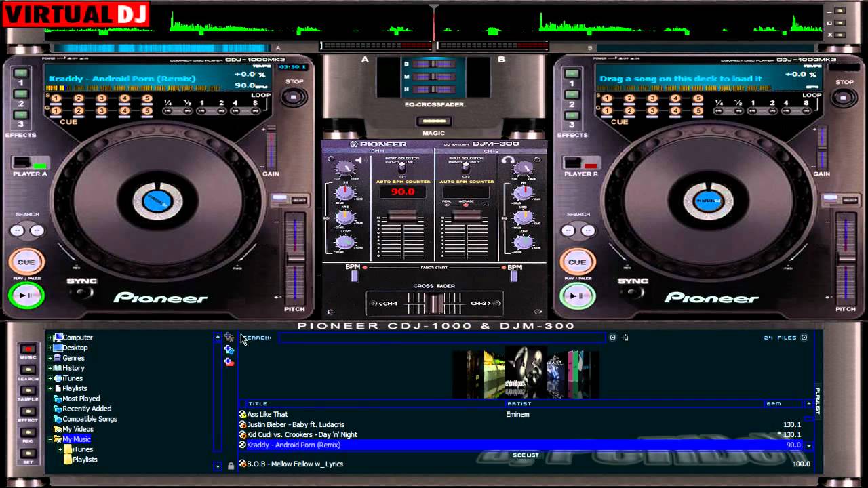Viewport: 868px width, 488px height.
Task: Click the CH-1 HI equalizer knob
Action: 345,193
